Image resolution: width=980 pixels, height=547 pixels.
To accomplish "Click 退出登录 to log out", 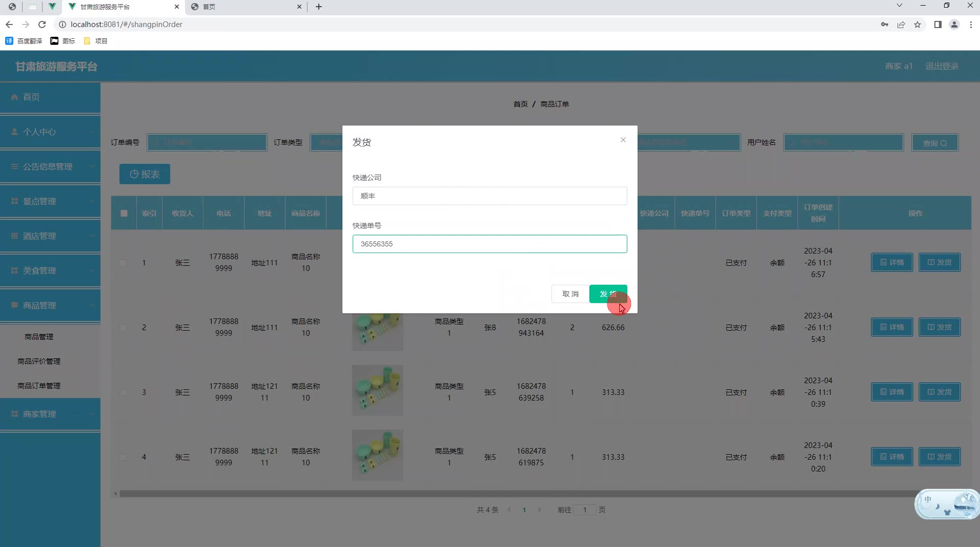I will [942, 66].
